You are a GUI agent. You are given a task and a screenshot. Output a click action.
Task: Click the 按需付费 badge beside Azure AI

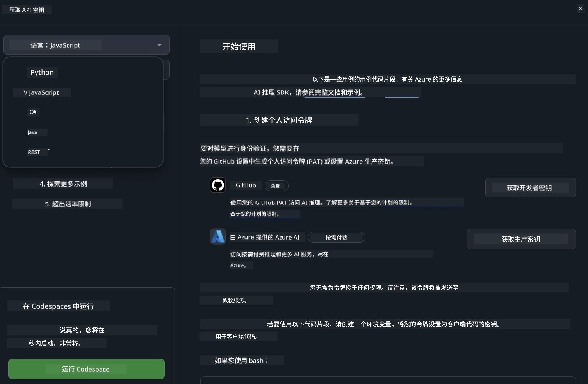pos(337,237)
